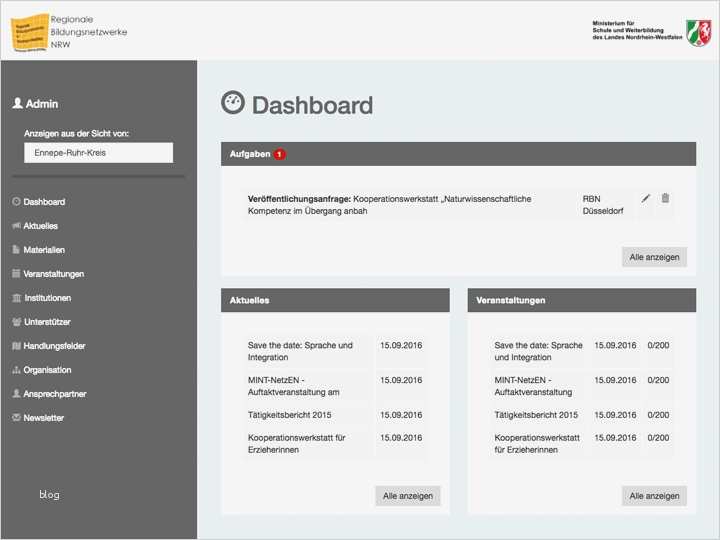Viewport: 720px width, 540px height.
Task: Click the large Dashboard gauge icon in heading
Action: point(233,102)
